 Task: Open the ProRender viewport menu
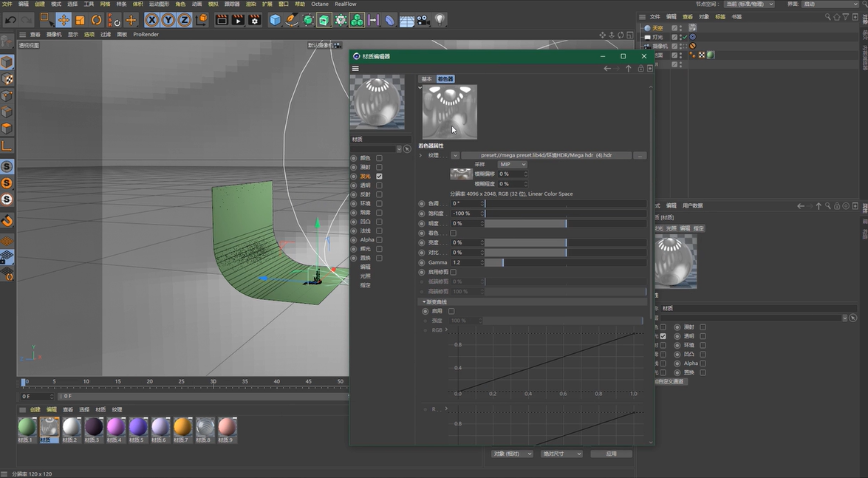point(146,34)
